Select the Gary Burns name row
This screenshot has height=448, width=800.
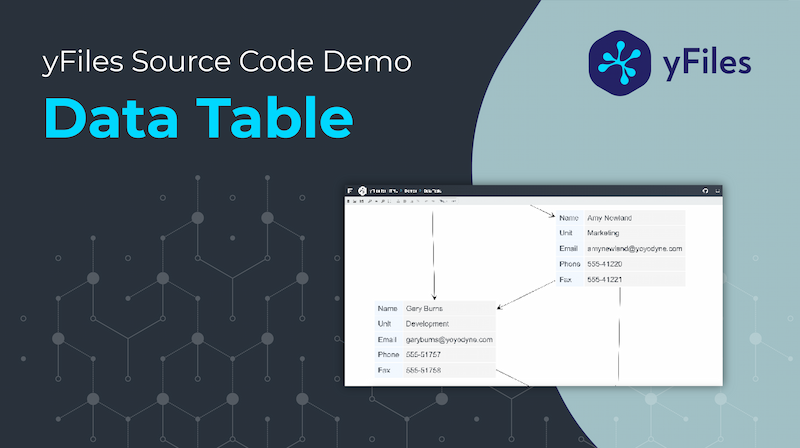[x=424, y=308]
